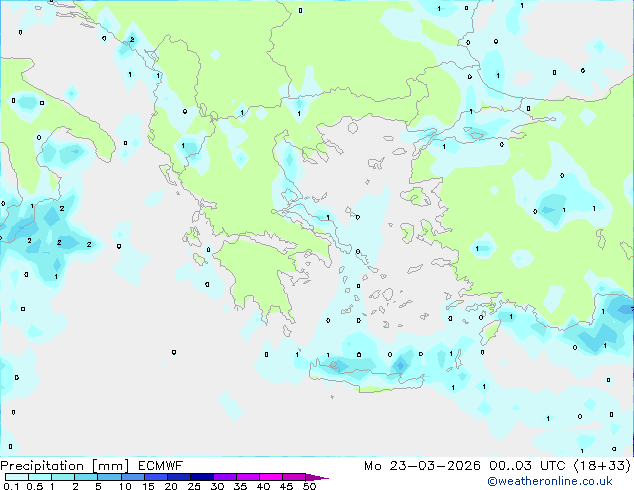Image resolution: width=634 pixels, height=490 pixels.
Task: Click the legend value '25'
Action: 194,486
